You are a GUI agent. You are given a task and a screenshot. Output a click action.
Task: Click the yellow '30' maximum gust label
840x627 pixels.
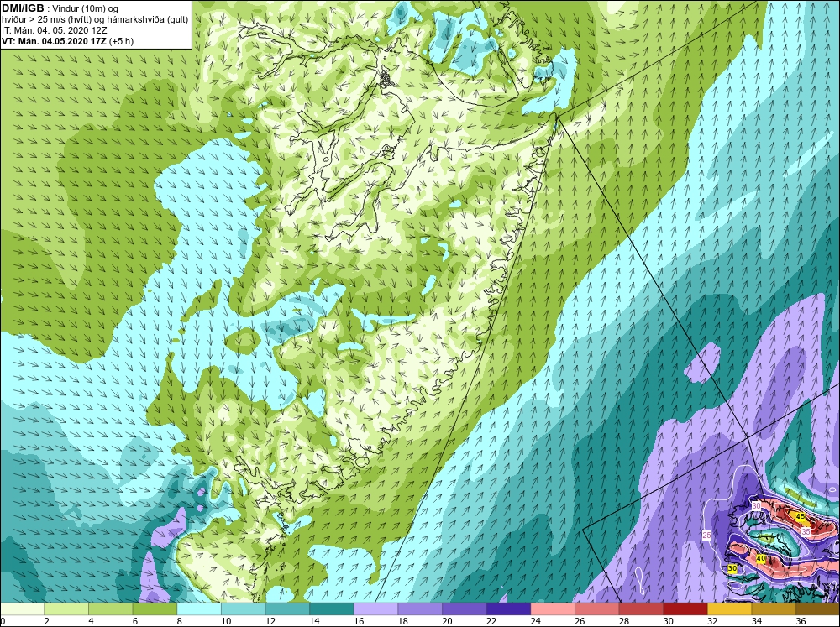(x=732, y=568)
